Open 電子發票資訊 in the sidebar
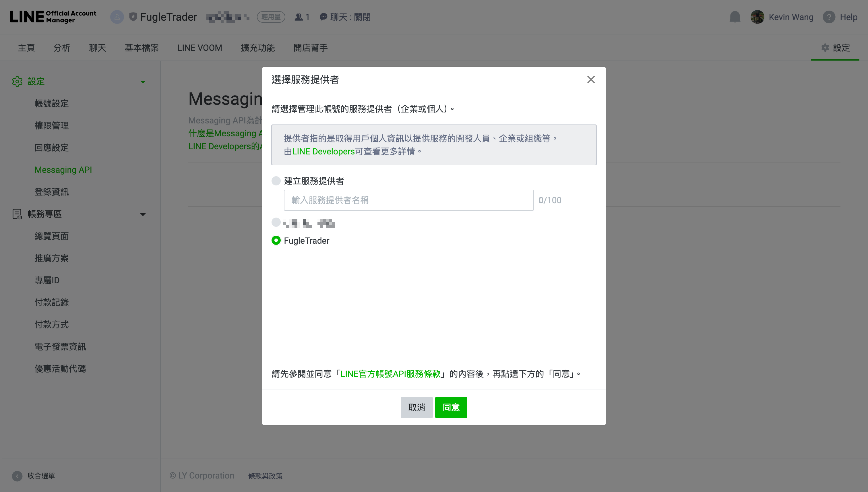 coord(60,347)
